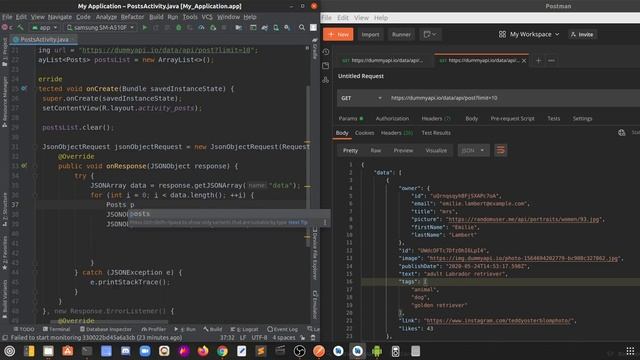Open Discord from the taskbar
Screen dimensions: 640x360
point(125,351)
